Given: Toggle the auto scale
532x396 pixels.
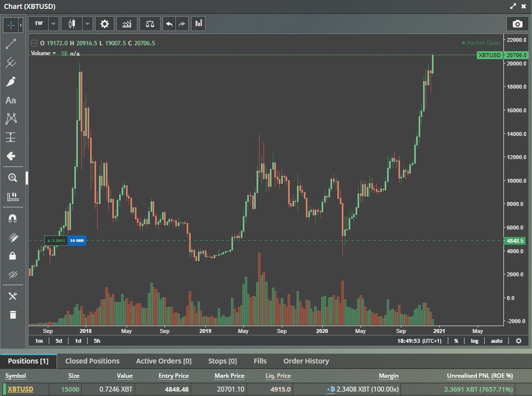Looking at the screenshot, I should (x=497, y=341).
